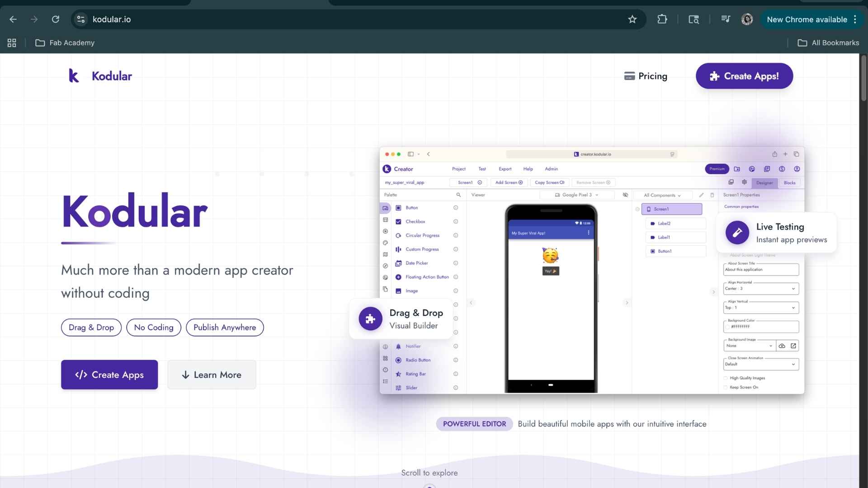
Task: Collapse the Screen1 tree node toggle
Action: coord(637,209)
